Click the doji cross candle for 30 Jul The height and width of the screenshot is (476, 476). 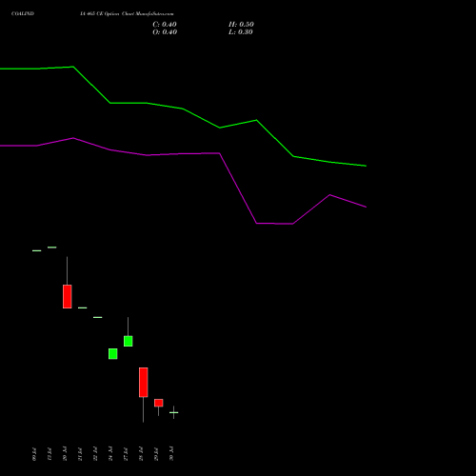point(173,412)
